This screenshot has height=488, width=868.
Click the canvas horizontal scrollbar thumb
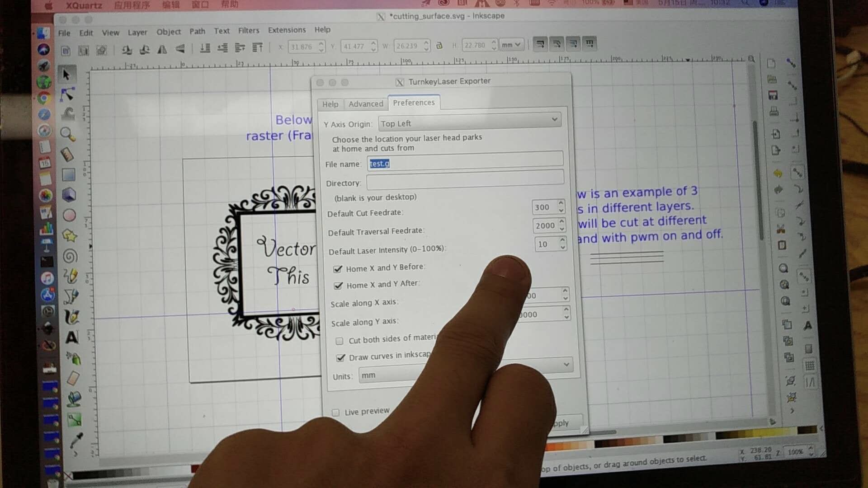604,432
